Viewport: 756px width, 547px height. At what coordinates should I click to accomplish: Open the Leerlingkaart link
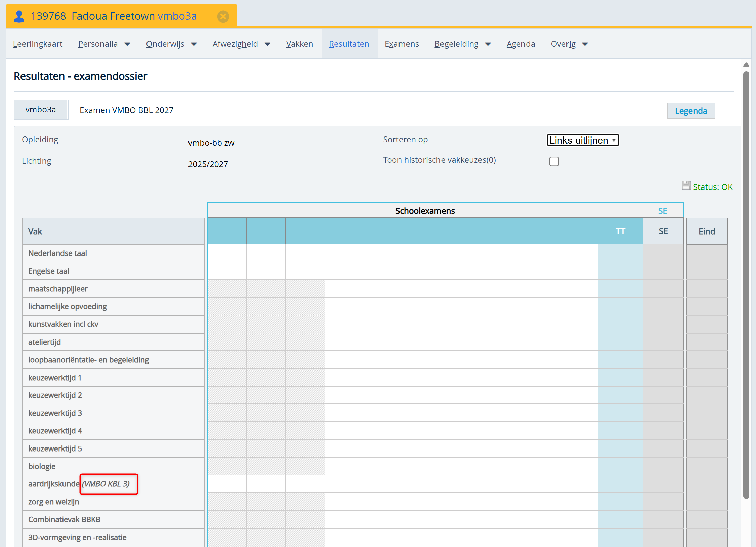tap(38, 44)
